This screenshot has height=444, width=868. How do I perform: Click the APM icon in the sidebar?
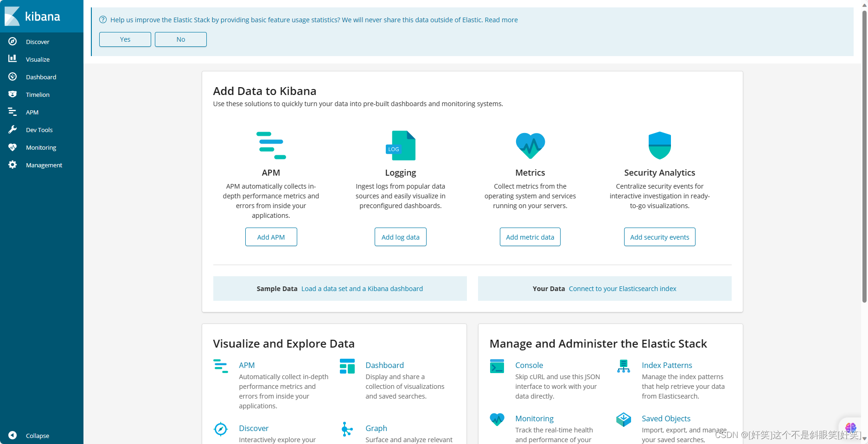[13, 112]
